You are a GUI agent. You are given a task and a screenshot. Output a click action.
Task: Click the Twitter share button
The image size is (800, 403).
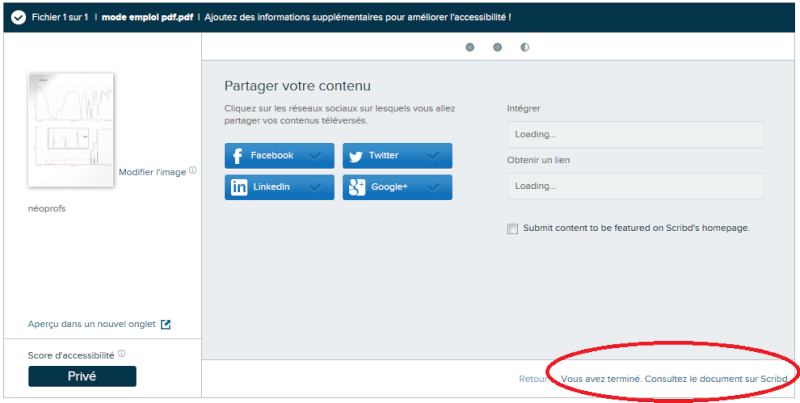coord(397,156)
